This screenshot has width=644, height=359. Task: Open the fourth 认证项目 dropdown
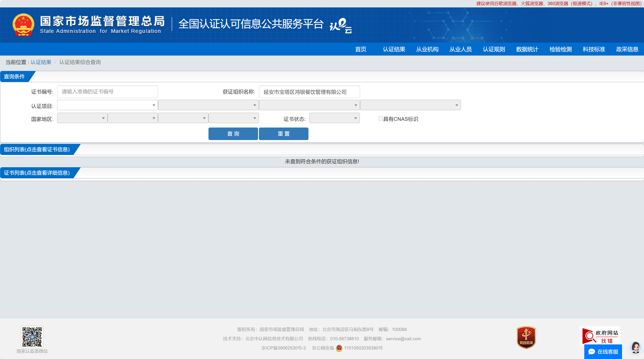pos(410,105)
